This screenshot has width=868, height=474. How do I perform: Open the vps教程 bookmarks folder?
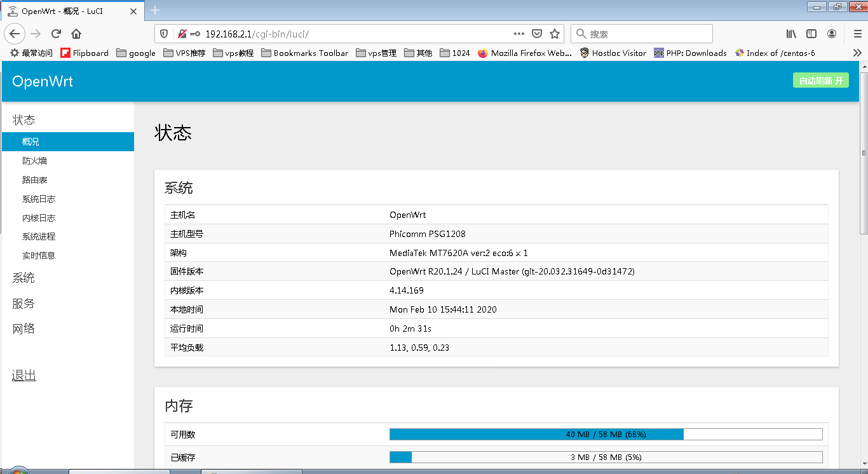coord(233,53)
